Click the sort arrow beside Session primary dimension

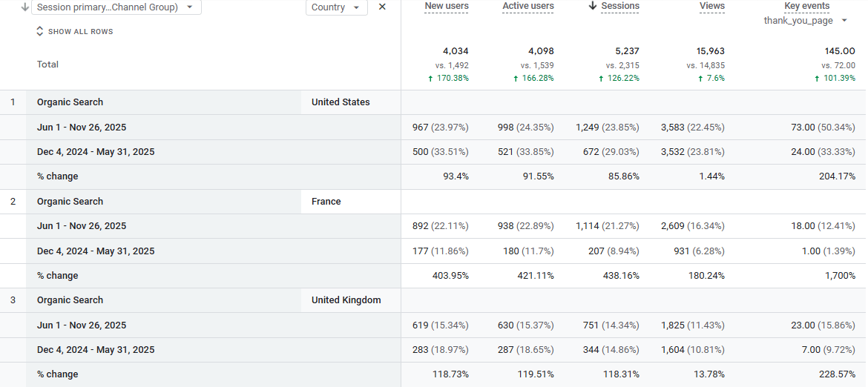coord(24,7)
